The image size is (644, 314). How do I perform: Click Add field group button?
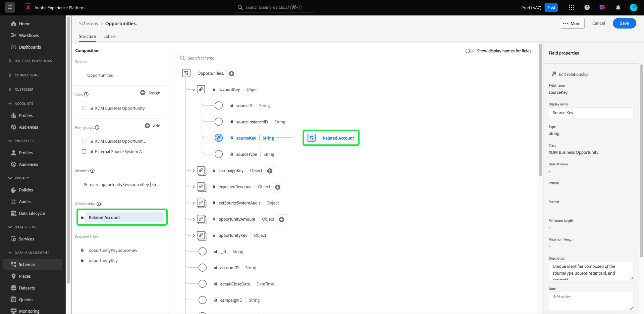coord(153,126)
